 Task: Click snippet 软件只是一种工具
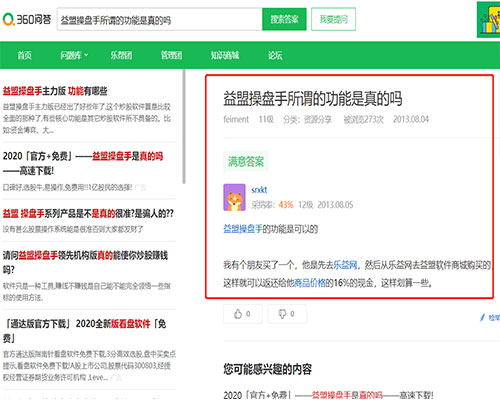[x=87, y=291]
